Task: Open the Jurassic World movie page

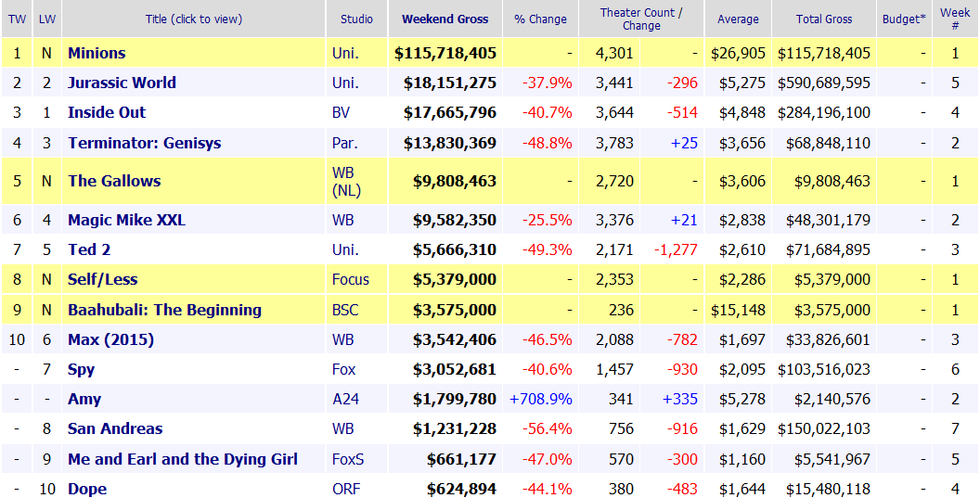Action: 122,83
